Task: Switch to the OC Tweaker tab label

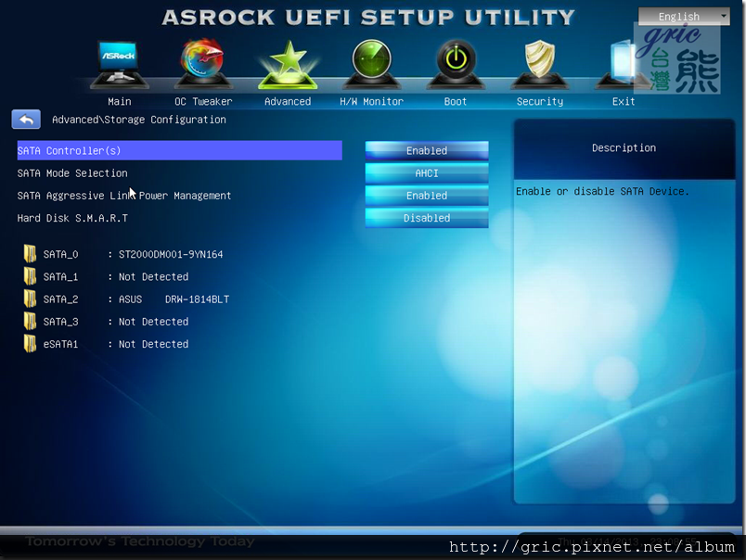Action: (x=203, y=101)
